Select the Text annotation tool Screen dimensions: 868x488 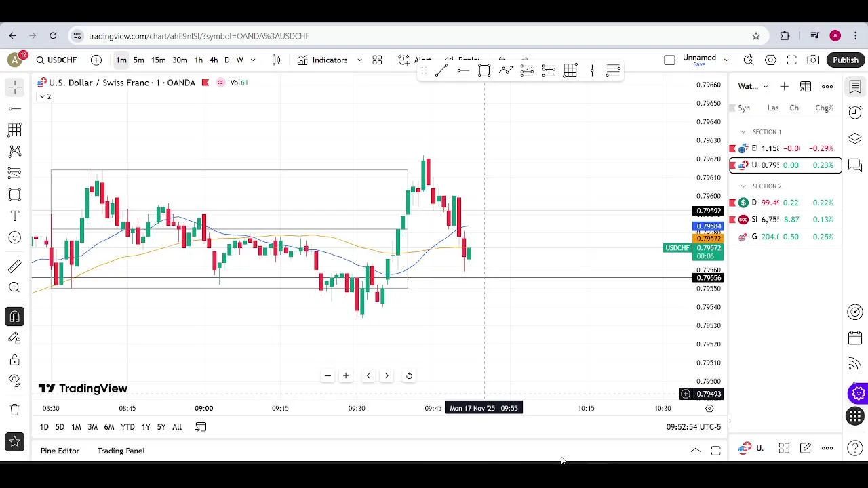[x=14, y=216]
